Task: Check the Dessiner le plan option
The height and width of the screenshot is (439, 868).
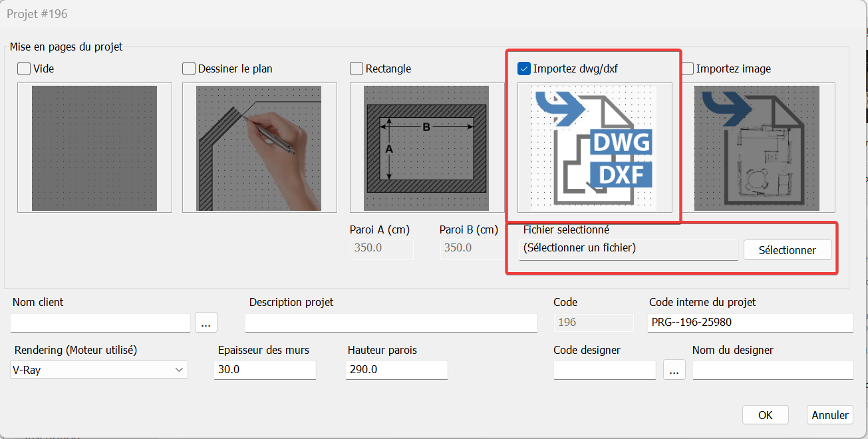Action: pos(189,69)
